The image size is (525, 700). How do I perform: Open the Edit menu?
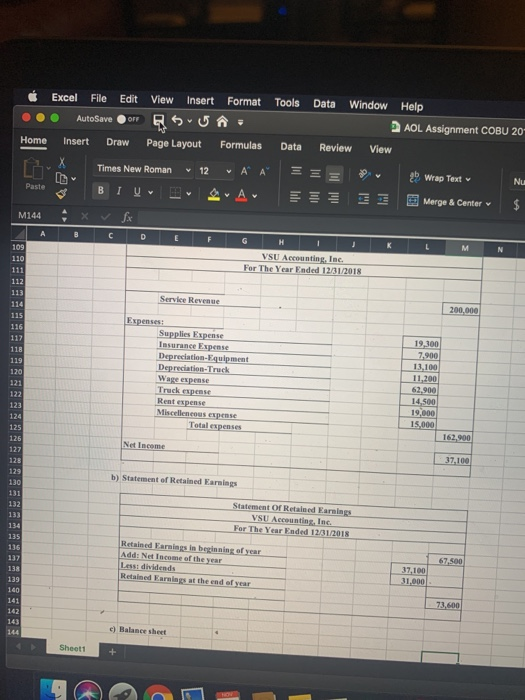[128, 99]
